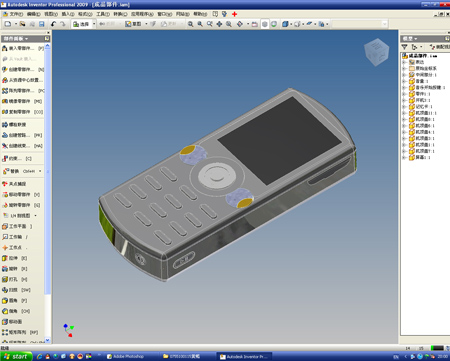The image size is (450, 361).
Task: Click the filter funnel icon in browser panel
Action: [x=405, y=47]
